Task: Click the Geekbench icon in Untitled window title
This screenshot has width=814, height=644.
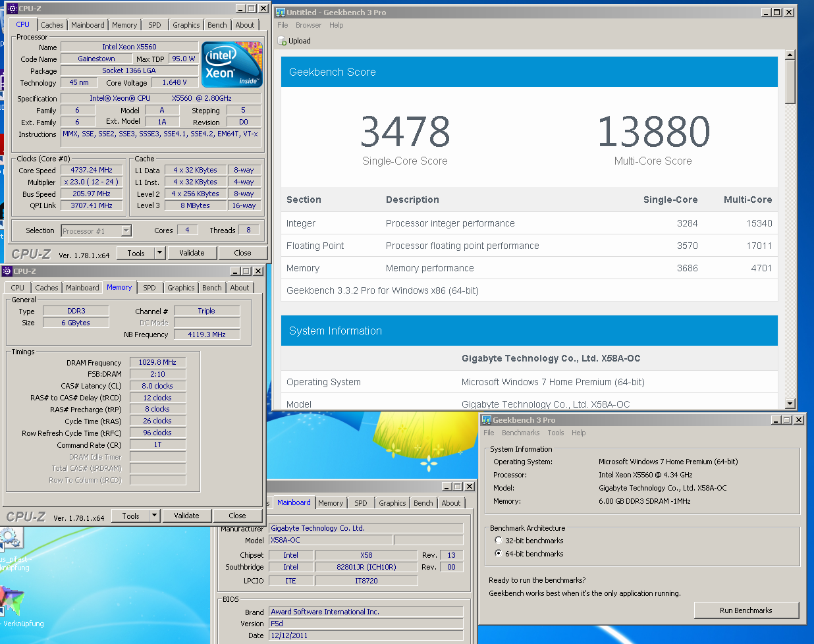Action: (x=281, y=12)
